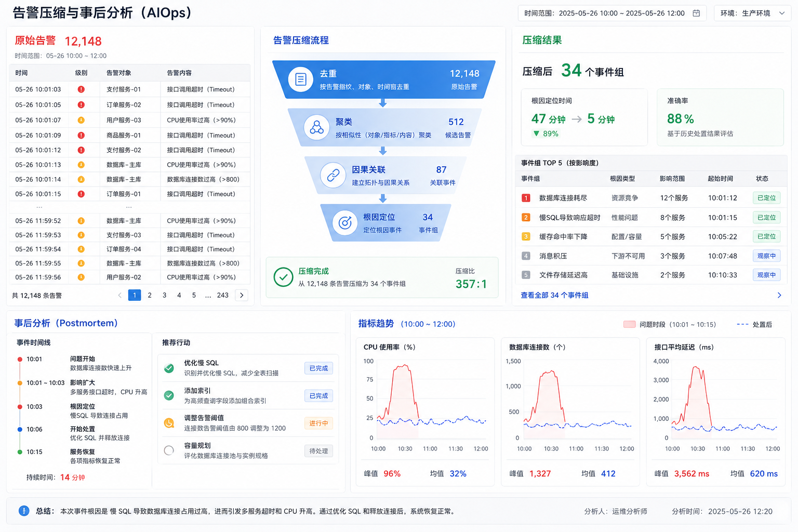Click 进行中 tag for 调整告警阈值

[x=318, y=423]
